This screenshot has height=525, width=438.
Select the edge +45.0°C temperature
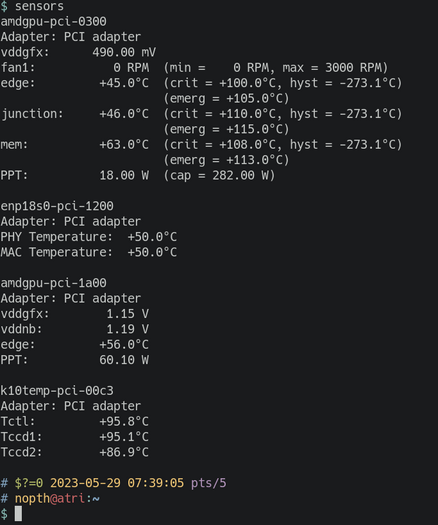click(x=124, y=83)
